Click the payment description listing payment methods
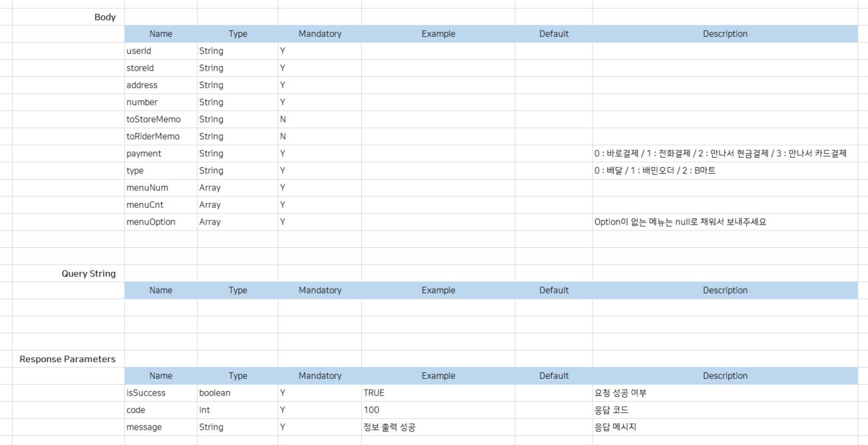Image resolution: width=868 pixels, height=445 pixels. pyautogui.click(x=720, y=154)
